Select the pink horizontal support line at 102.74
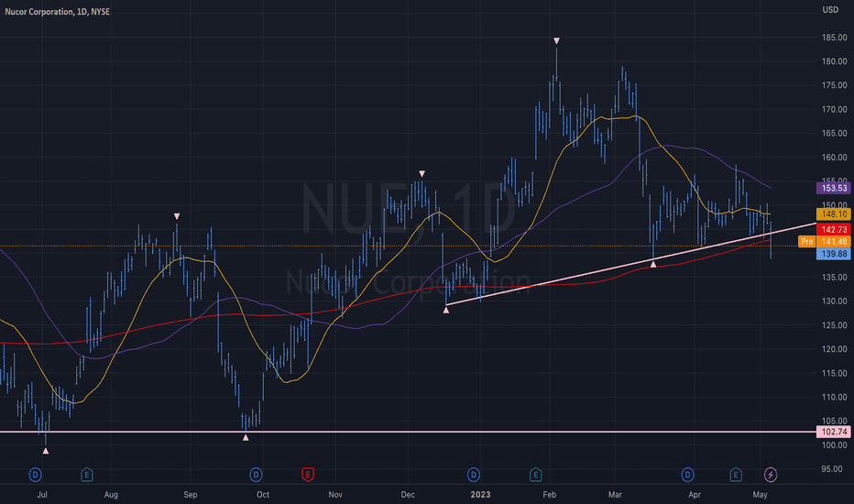The image size is (854, 504). [409, 433]
